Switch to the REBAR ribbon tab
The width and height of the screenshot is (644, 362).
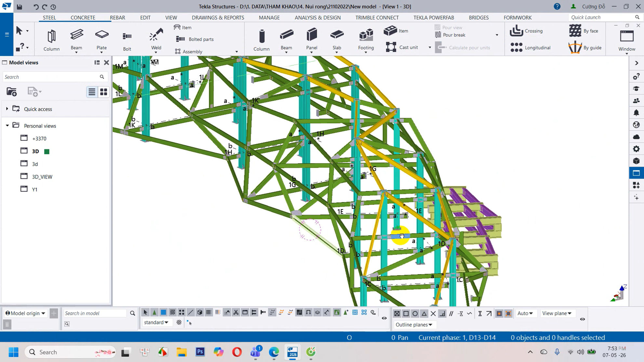(x=117, y=18)
